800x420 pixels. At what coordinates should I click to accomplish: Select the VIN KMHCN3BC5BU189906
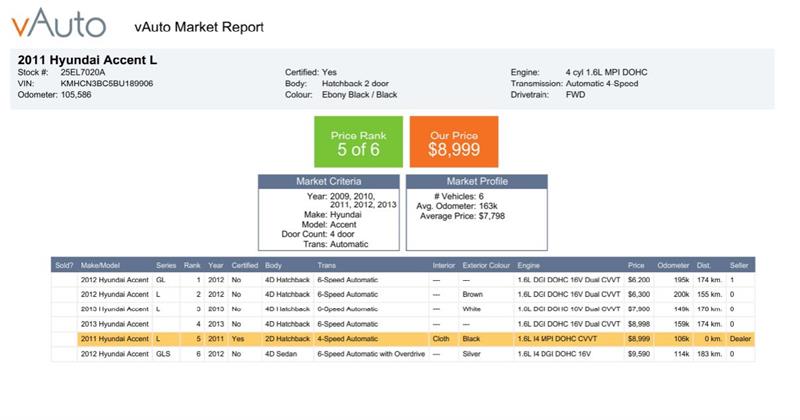[x=107, y=84]
